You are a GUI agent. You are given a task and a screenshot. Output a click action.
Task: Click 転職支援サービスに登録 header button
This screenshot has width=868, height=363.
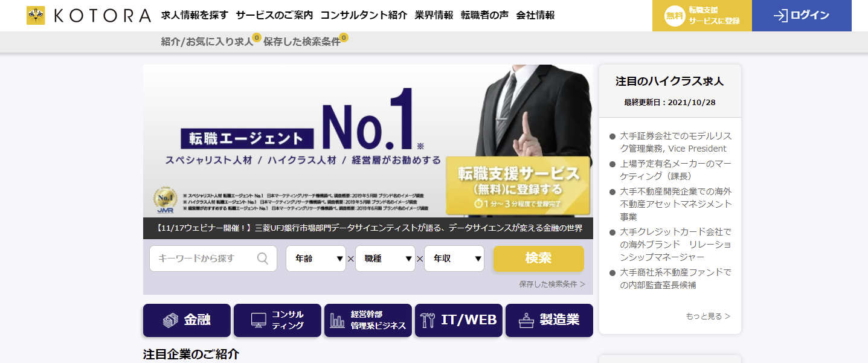pos(702,16)
